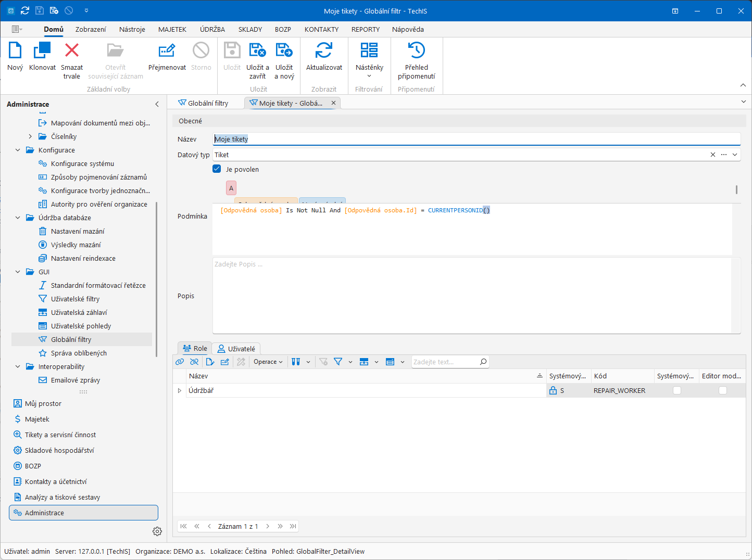Click the Zadejte text search field
752x560 pixels.
pyautogui.click(x=445, y=362)
